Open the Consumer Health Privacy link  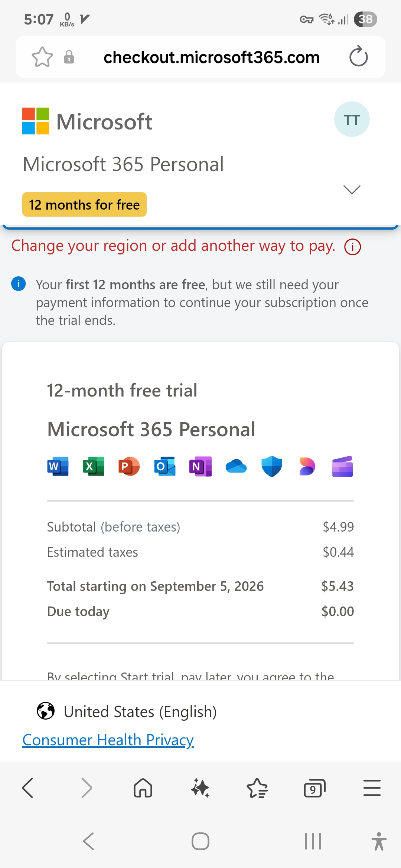tap(108, 740)
